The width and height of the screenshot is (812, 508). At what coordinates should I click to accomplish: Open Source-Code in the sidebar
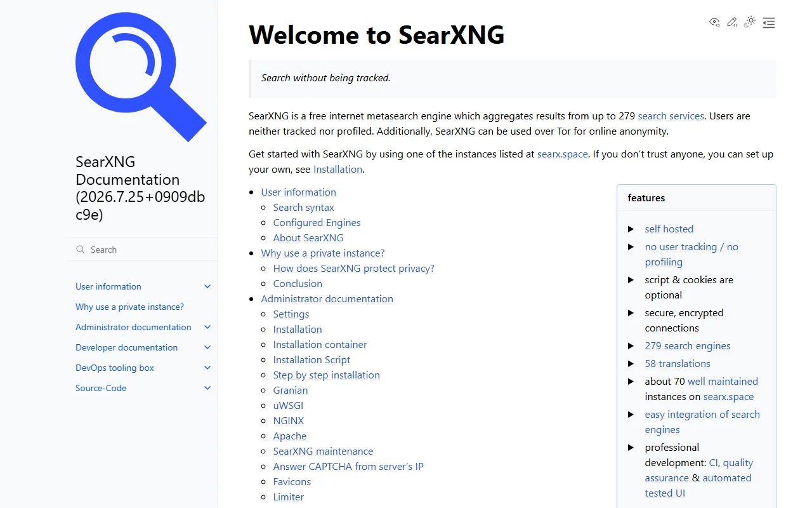pyautogui.click(x=101, y=388)
